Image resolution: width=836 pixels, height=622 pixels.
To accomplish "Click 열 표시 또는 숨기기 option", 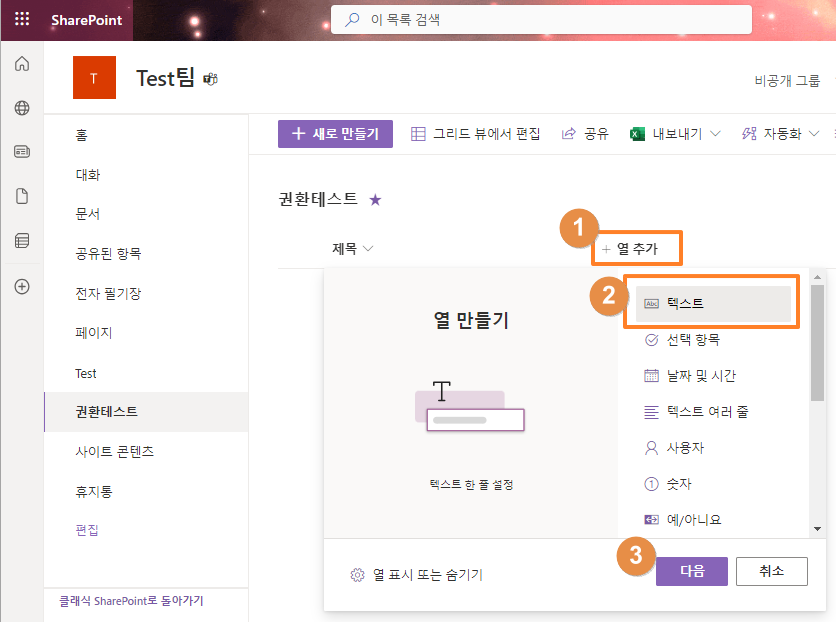I will coord(416,575).
